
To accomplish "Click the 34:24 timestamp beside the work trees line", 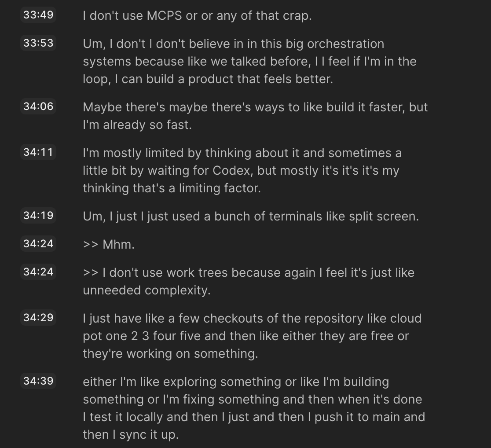I will [x=38, y=272].
